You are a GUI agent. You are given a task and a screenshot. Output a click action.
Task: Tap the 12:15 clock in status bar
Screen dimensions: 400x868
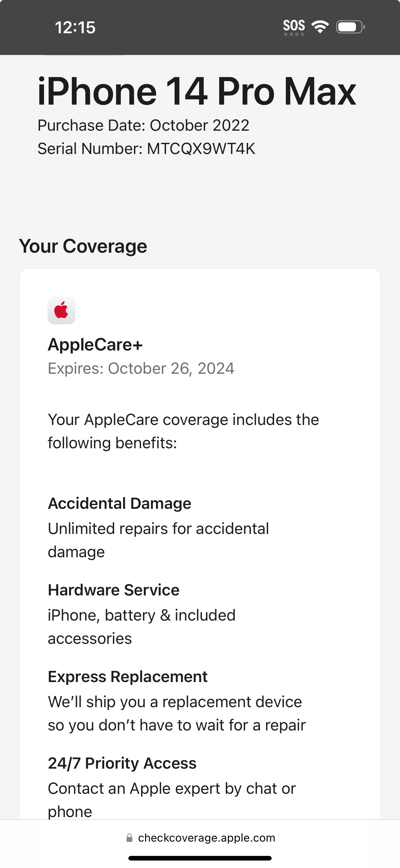75,27
